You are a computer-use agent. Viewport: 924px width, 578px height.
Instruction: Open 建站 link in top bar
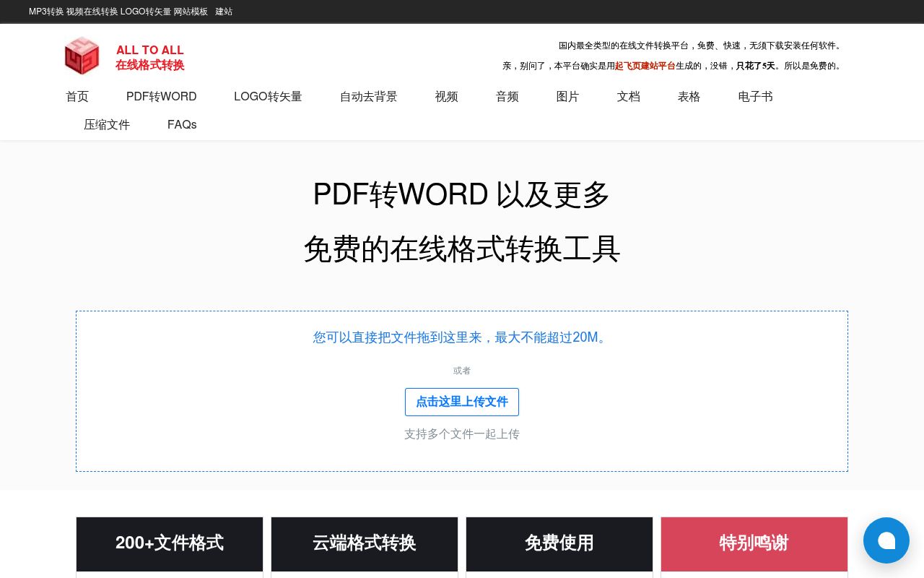224,12
